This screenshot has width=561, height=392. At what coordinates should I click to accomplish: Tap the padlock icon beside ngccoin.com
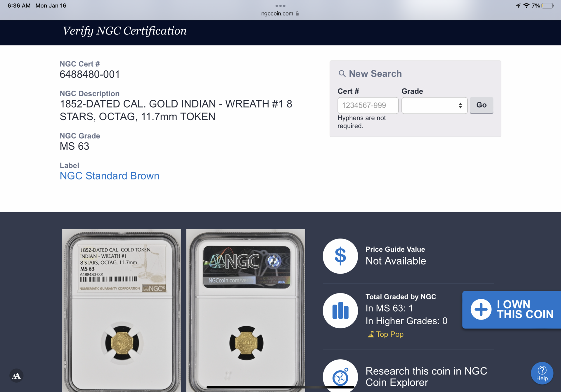click(297, 13)
